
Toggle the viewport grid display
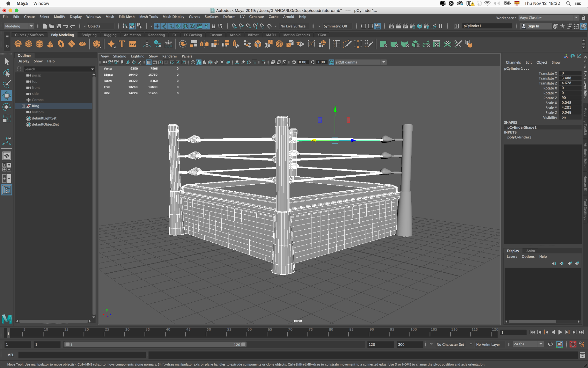[149, 62]
